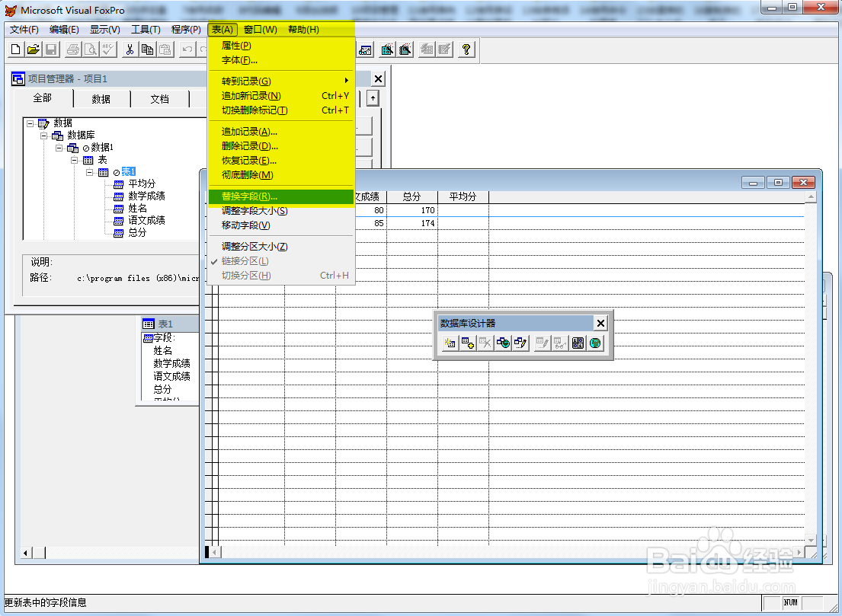Viewport: 842px width, 616px height.
Task: Click the yellow question mark Help icon
Action: (x=466, y=49)
